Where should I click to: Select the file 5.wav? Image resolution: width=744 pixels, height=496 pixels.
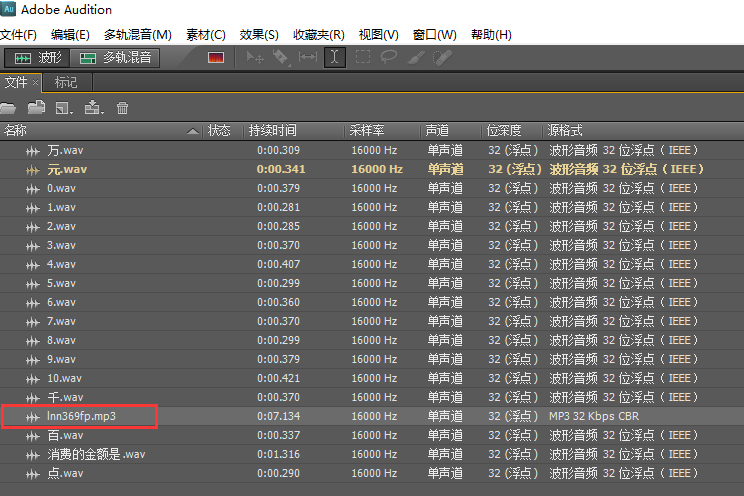pos(372,283)
